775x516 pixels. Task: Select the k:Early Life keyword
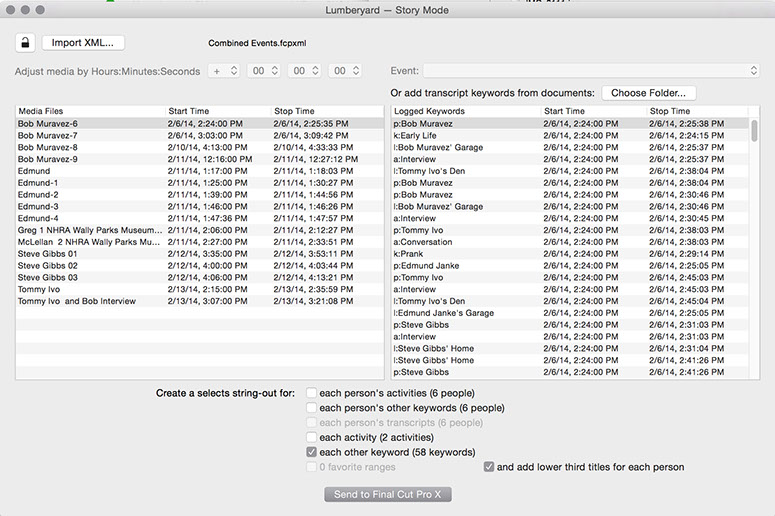pyautogui.click(x=570, y=135)
